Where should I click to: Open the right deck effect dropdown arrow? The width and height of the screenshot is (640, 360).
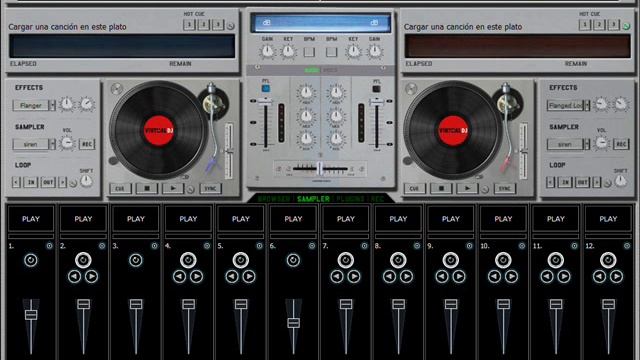click(587, 105)
